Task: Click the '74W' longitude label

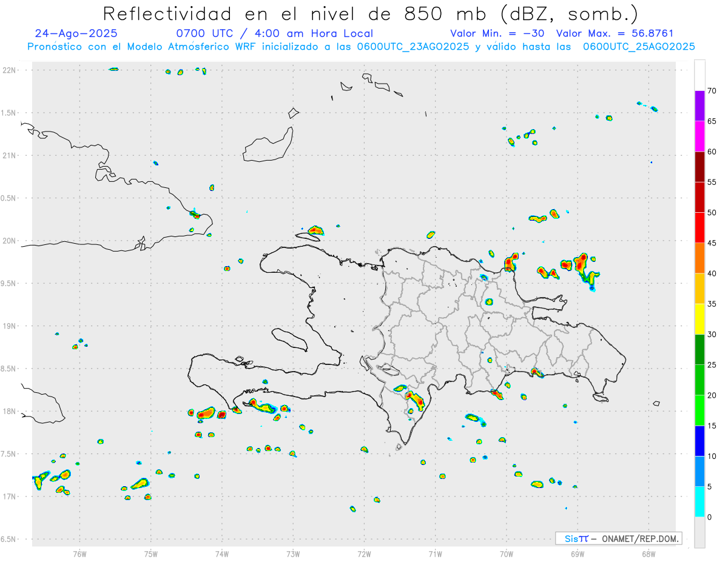Action: [x=222, y=554]
